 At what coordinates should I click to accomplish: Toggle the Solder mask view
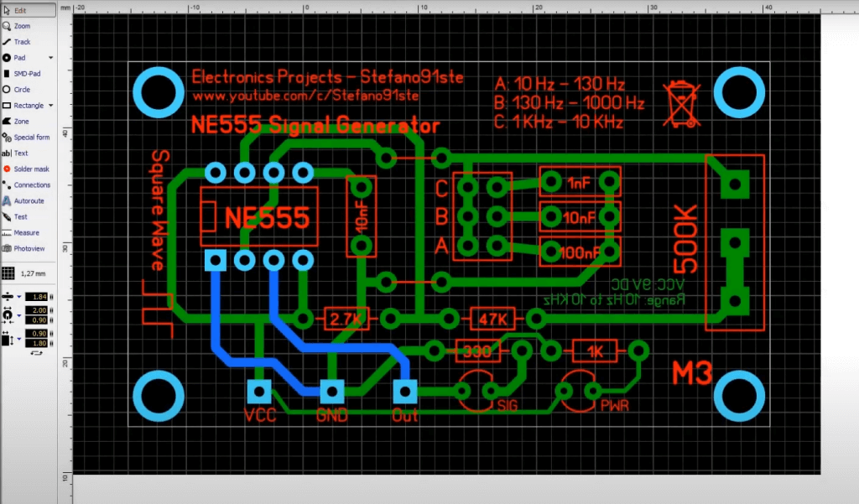[x=30, y=169]
